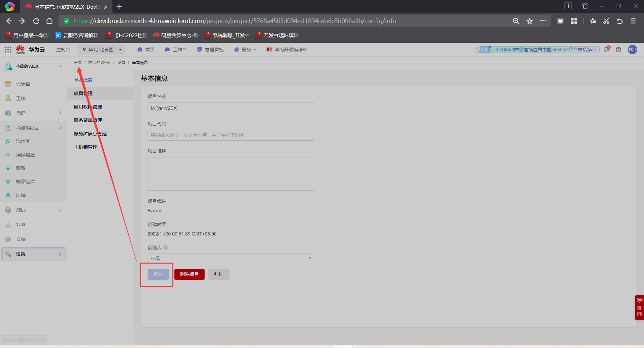Bookmark this page with star icon

click(x=530, y=21)
